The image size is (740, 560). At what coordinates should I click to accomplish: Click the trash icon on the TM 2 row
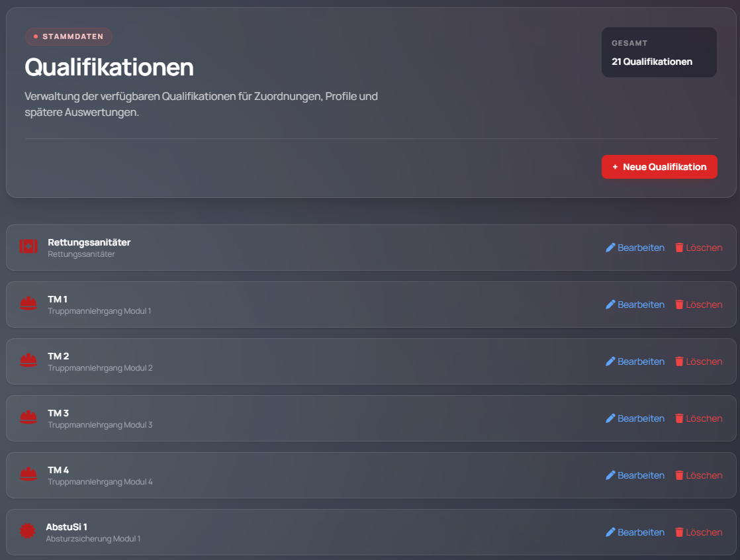pos(679,361)
